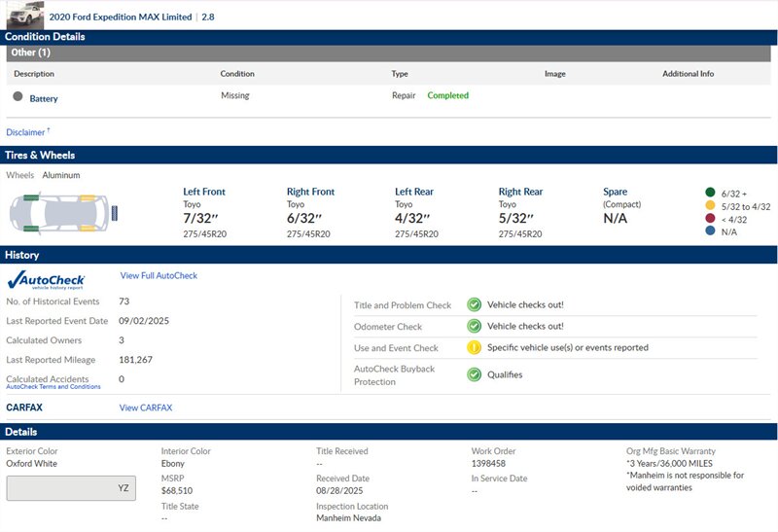The image size is (778, 532).
Task: Click the Use and Event Check warning icon
Action: coord(474,348)
